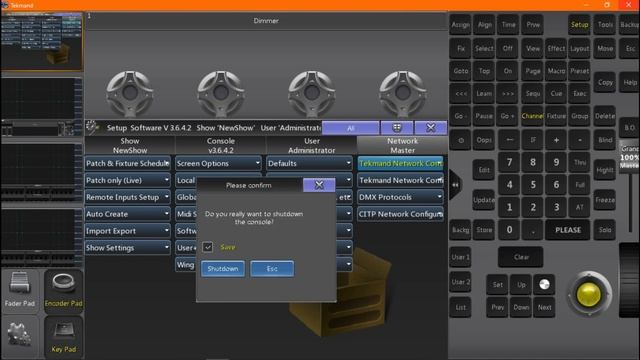Toggle the Freeze key
Viewport: 640px width, 360px height.
click(x=605, y=200)
